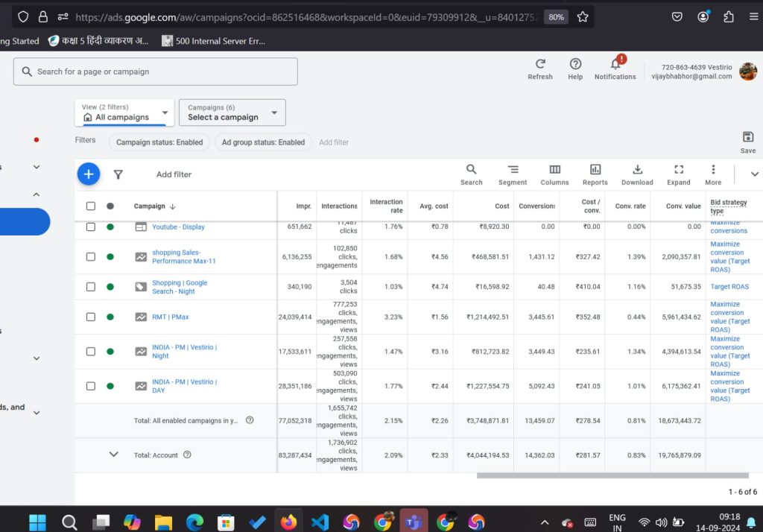The image size is (763, 532).
Task: Open Youtube - Display campaign link
Action: click(178, 227)
